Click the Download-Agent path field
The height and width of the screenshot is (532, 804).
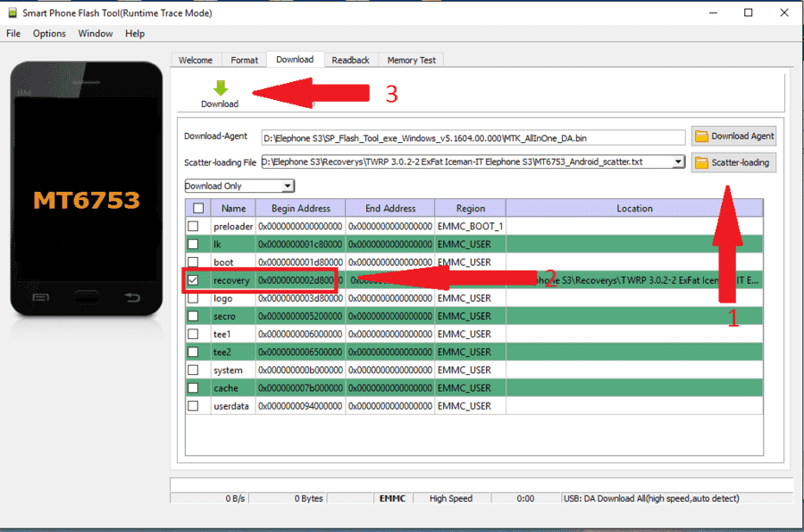(473, 137)
